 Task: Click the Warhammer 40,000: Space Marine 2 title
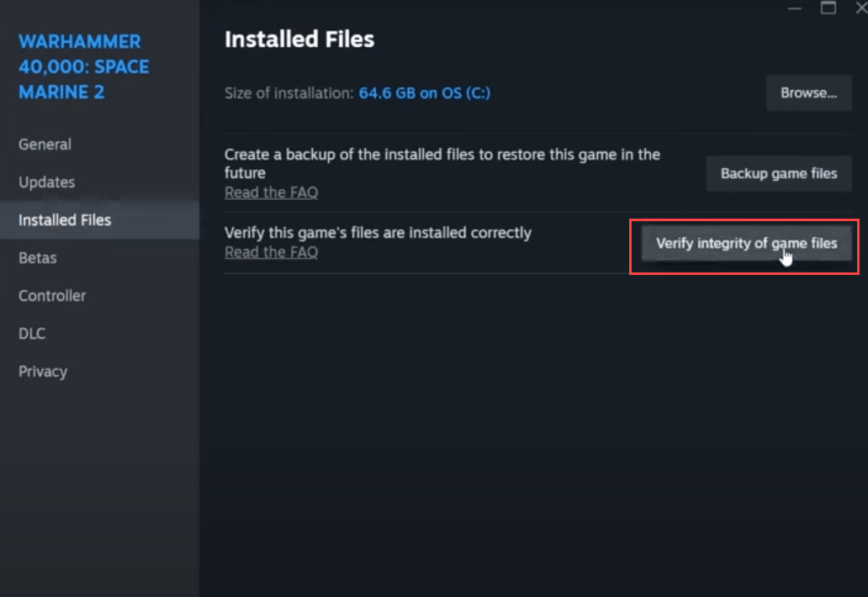(83, 66)
